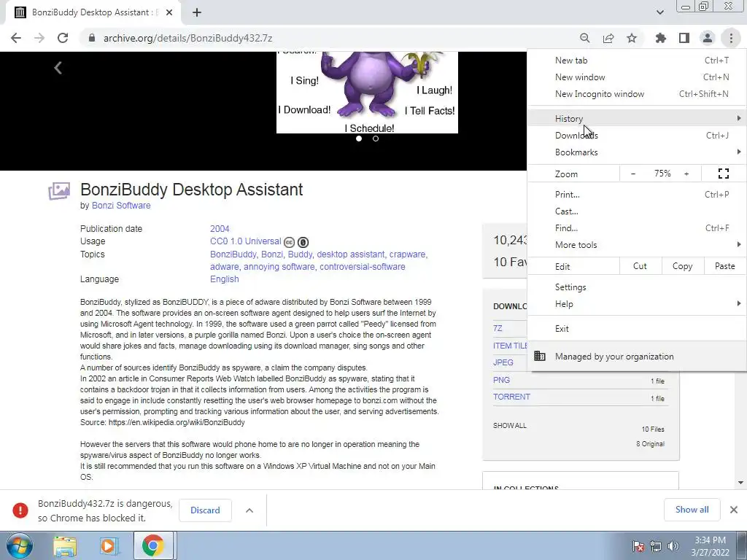Click Managed by your organization

pos(636,356)
